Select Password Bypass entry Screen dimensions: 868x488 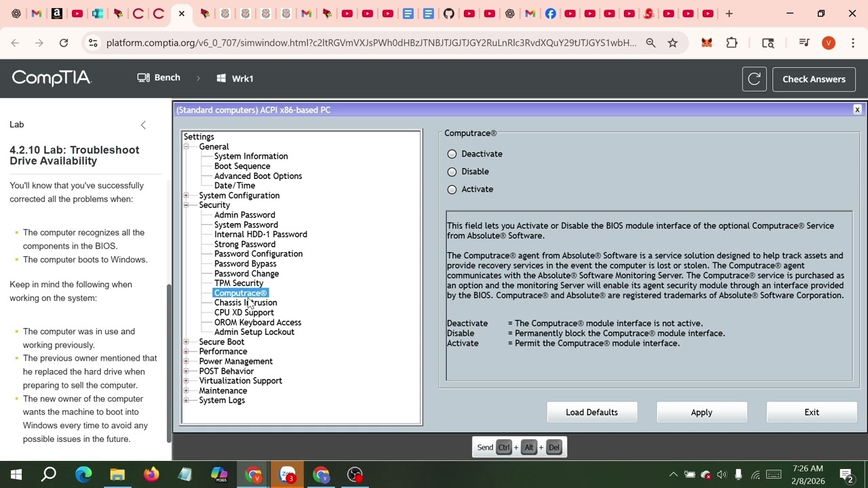[245, 264]
